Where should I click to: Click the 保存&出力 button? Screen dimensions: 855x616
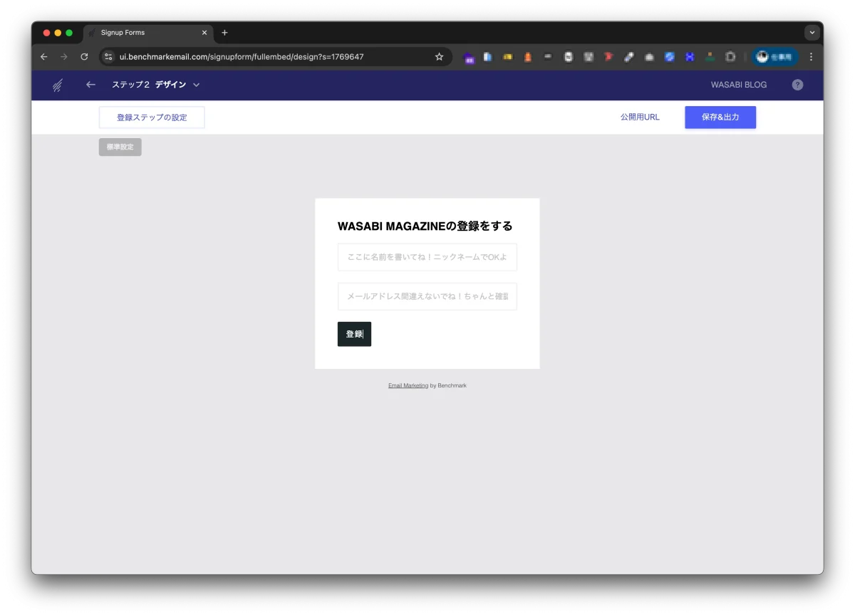point(720,118)
